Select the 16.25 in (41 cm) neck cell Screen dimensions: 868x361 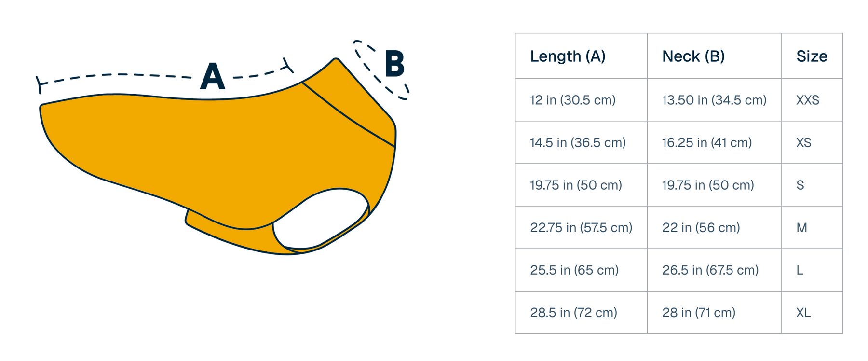coord(706,142)
